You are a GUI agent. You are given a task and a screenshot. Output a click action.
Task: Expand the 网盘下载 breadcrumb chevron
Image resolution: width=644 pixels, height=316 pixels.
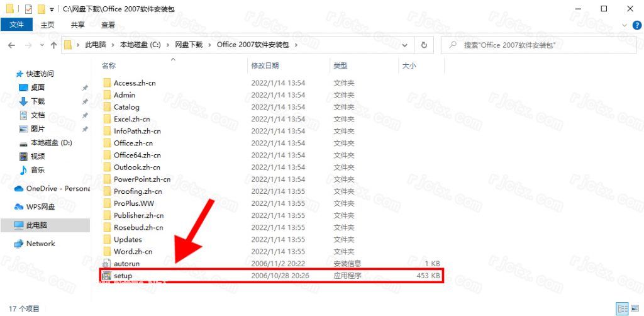tap(210, 45)
